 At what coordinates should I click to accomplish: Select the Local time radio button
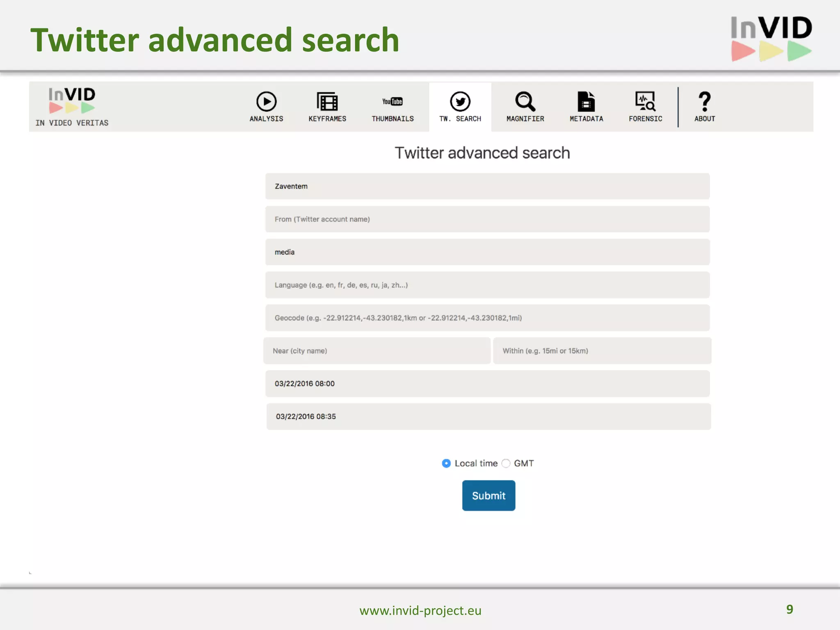[x=446, y=463]
